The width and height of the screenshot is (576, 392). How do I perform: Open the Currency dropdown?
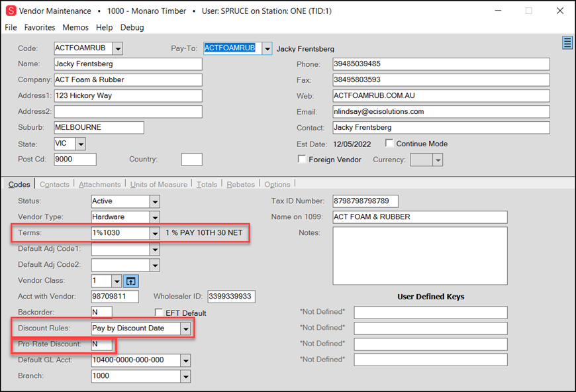[438, 160]
